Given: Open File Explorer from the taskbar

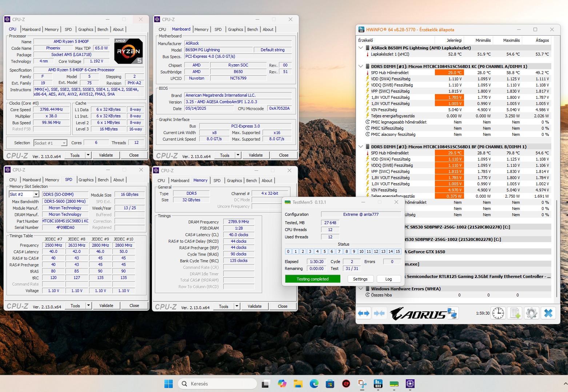Looking at the screenshot, I should pos(298,384).
